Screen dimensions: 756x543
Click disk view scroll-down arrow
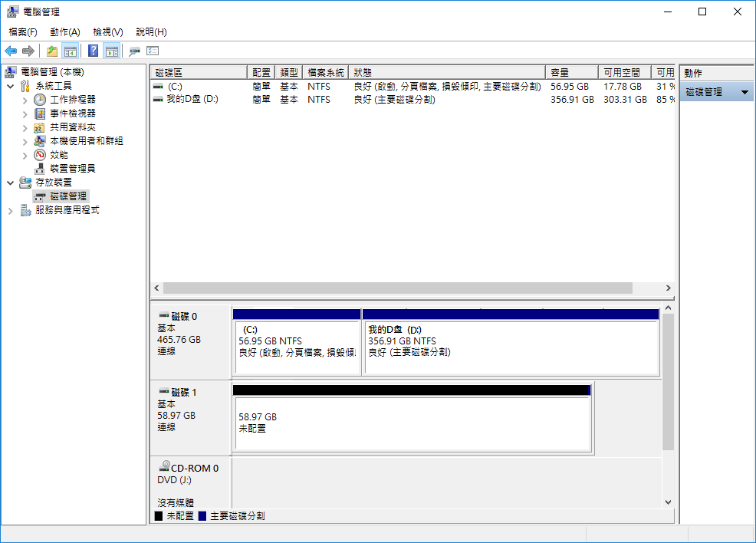pos(668,502)
